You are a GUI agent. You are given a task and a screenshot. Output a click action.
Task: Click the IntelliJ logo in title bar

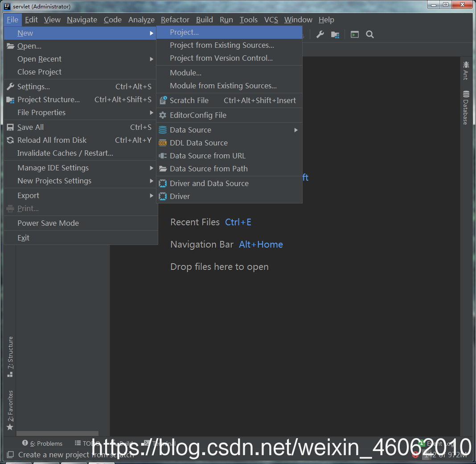(x=7, y=6)
